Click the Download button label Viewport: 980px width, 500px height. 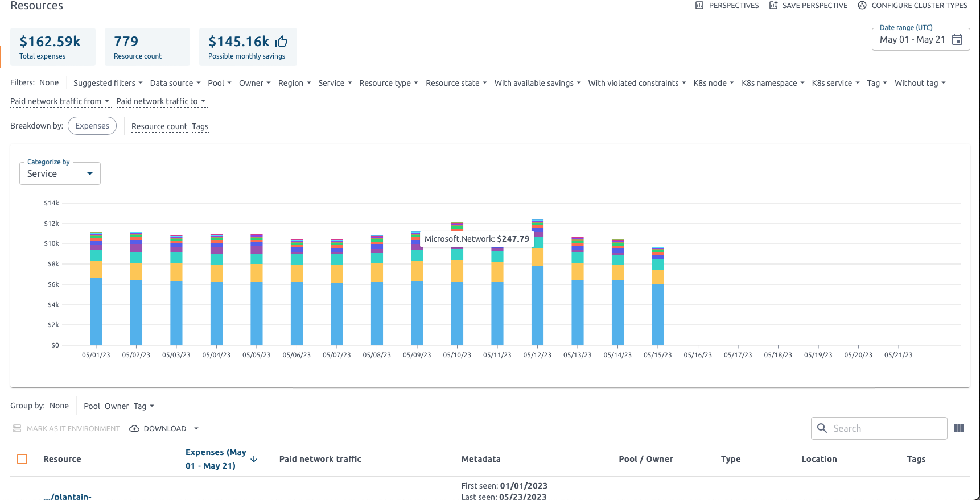165,428
